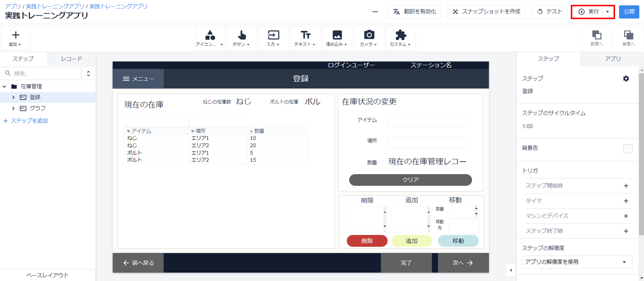
Task: Click the 移動先 input field
Action: (464, 226)
